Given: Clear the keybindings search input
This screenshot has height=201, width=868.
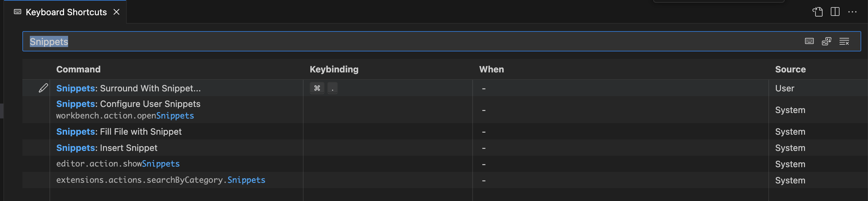Looking at the screenshot, I should click(x=845, y=41).
